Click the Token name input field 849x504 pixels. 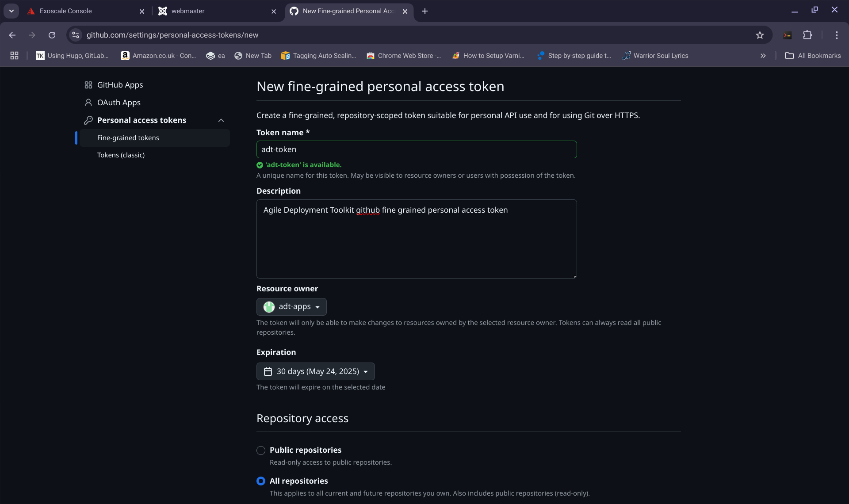pyautogui.click(x=417, y=149)
